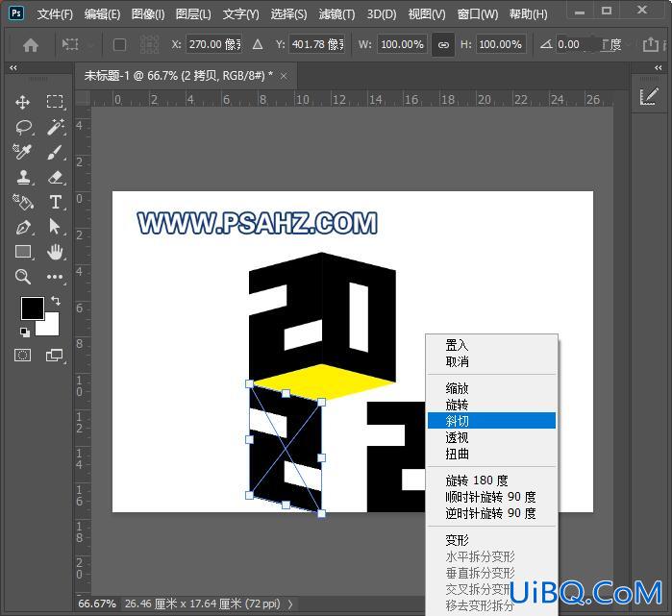Viewport: 672px width, 616px height.
Task: Open the 滤镜(T) menu
Action: tap(336, 14)
